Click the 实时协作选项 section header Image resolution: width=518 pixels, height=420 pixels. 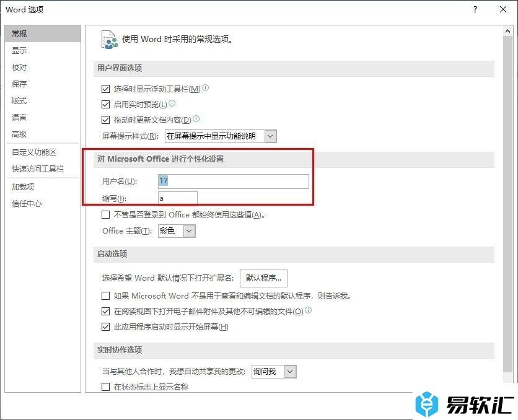[294, 351]
